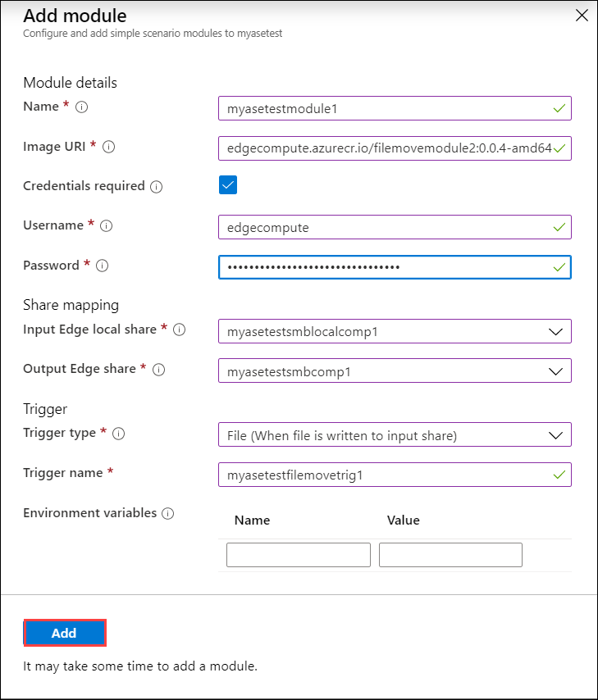Open the Environment variables info tooltip
Viewport: 598px width, 700px height.
coord(169,513)
